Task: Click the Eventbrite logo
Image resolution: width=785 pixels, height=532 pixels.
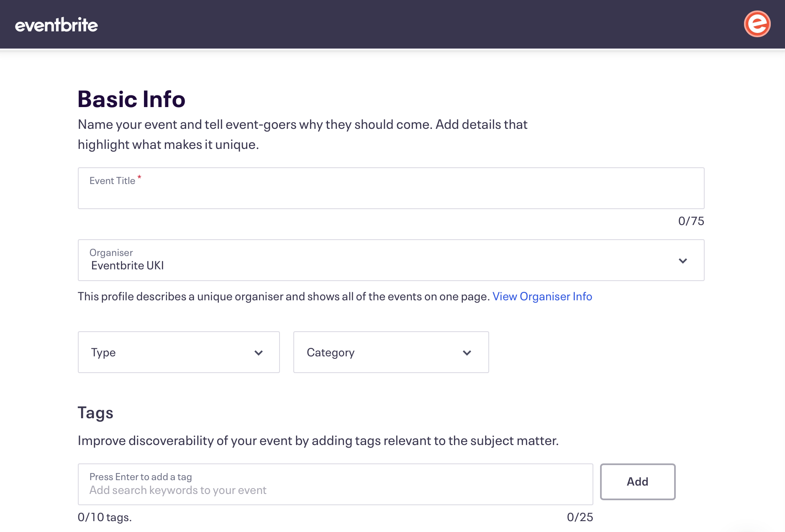Action: (x=56, y=24)
